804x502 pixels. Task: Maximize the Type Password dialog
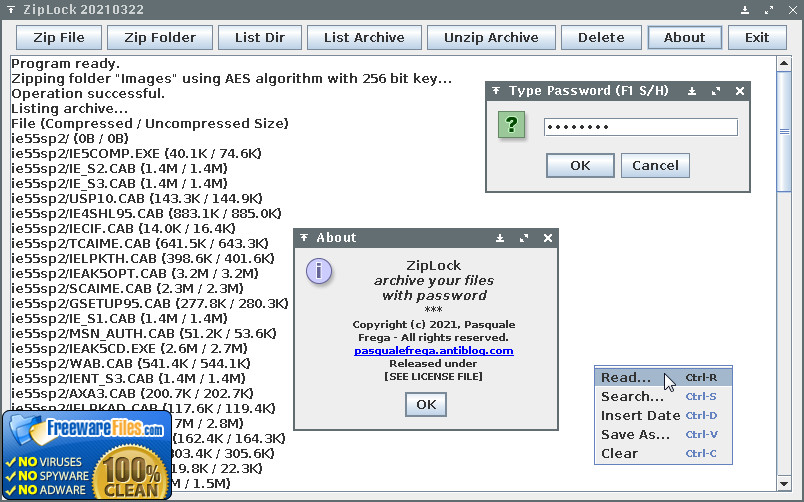tap(716, 91)
